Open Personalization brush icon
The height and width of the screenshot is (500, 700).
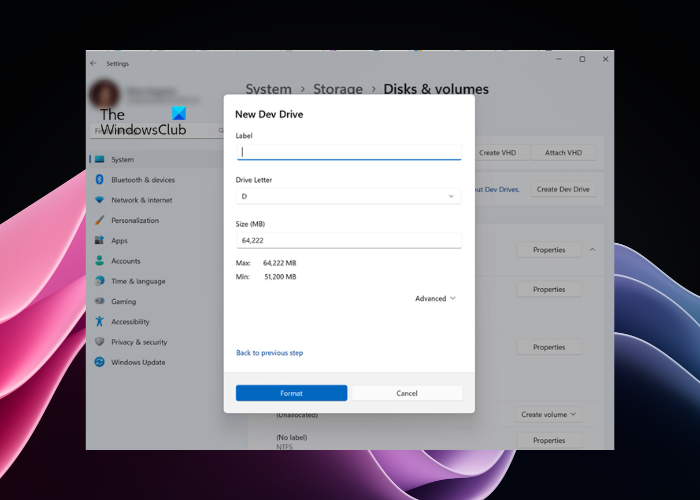pyautogui.click(x=100, y=220)
